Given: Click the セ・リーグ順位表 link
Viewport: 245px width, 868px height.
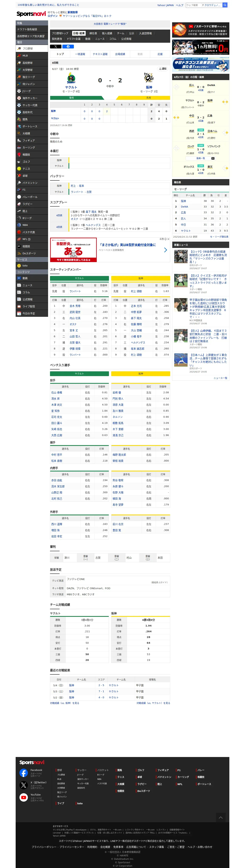Looking at the screenshot, I should [x=219, y=237].
